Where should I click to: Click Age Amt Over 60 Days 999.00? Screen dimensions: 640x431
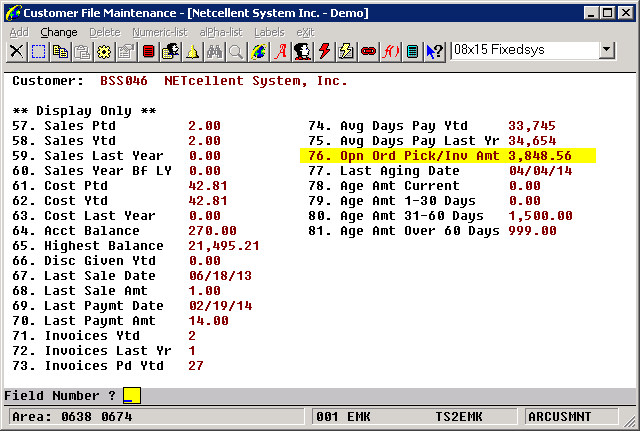point(532,231)
